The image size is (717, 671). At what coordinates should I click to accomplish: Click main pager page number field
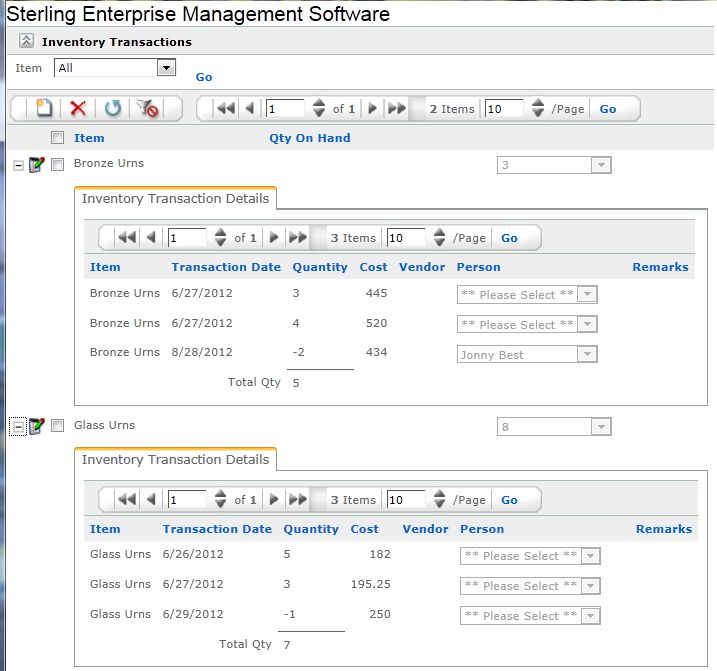[285, 108]
